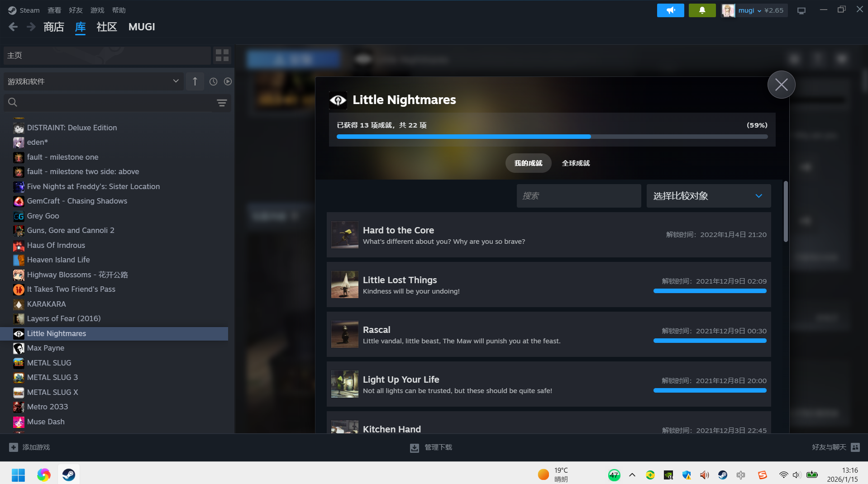Open the 选择比较对象 comparison dropdown
The height and width of the screenshot is (484, 868).
click(x=709, y=196)
